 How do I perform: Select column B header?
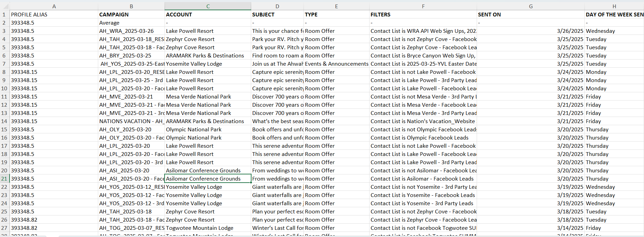click(131, 6)
